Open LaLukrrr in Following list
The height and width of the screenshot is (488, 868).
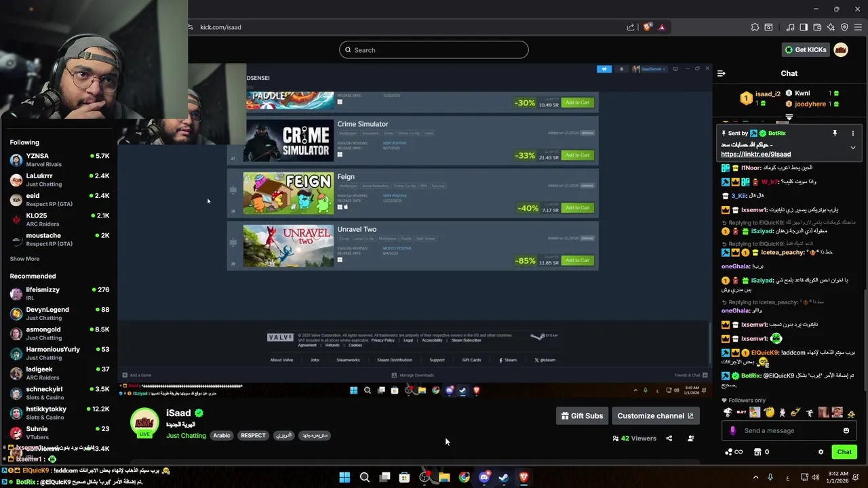point(59,180)
